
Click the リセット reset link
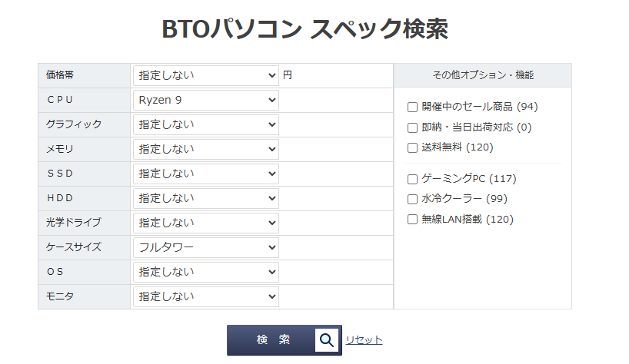364,340
